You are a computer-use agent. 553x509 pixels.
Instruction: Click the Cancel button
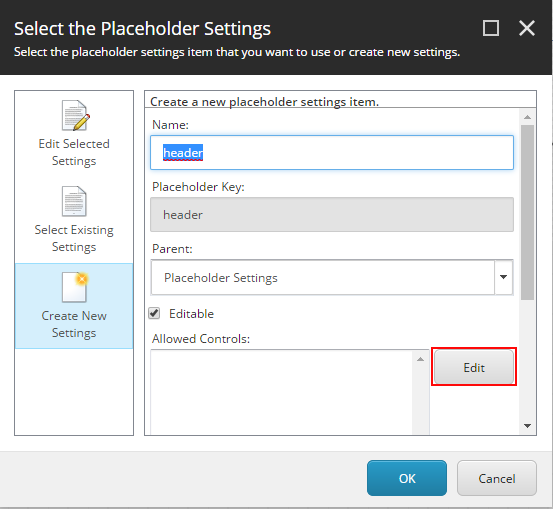point(497,478)
